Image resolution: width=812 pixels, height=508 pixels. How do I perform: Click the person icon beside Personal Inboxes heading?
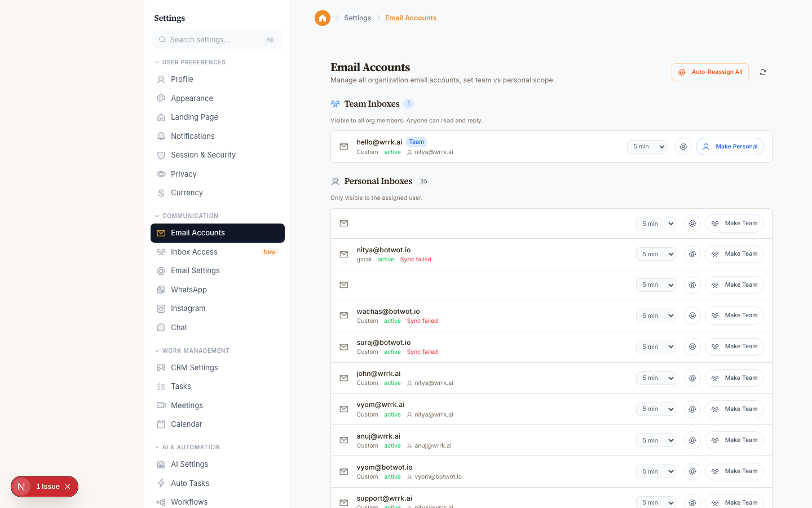336,181
